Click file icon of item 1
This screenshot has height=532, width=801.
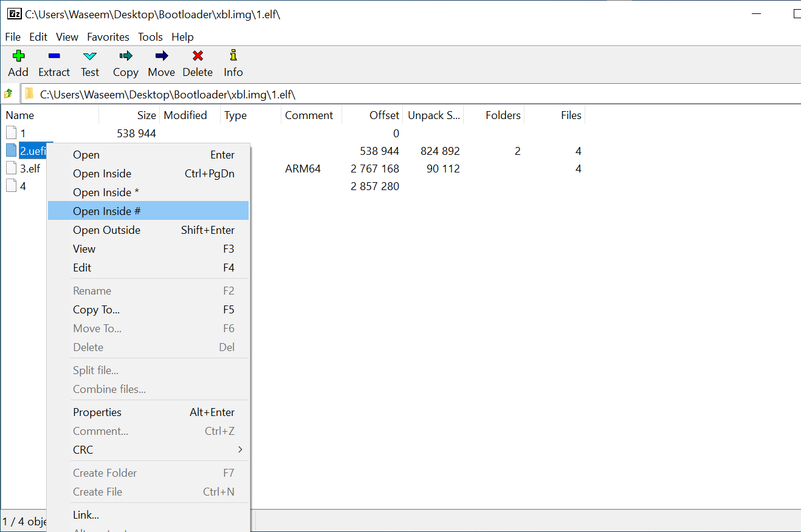click(x=12, y=133)
